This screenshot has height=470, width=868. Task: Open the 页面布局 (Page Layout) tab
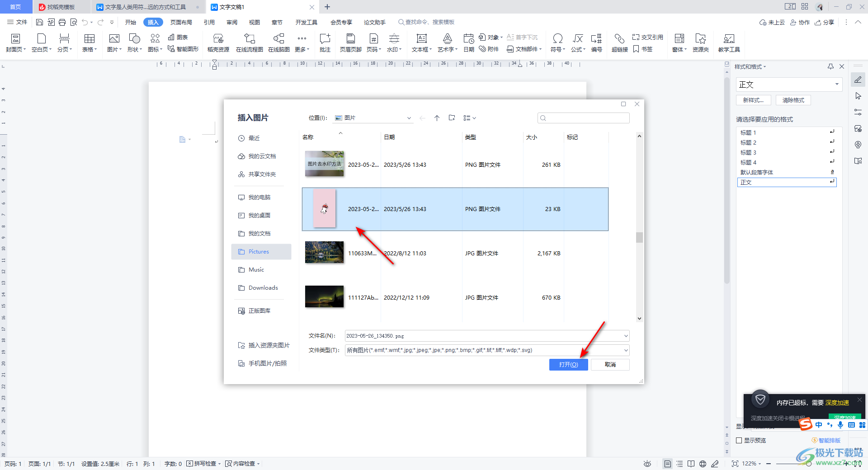[181, 22]
